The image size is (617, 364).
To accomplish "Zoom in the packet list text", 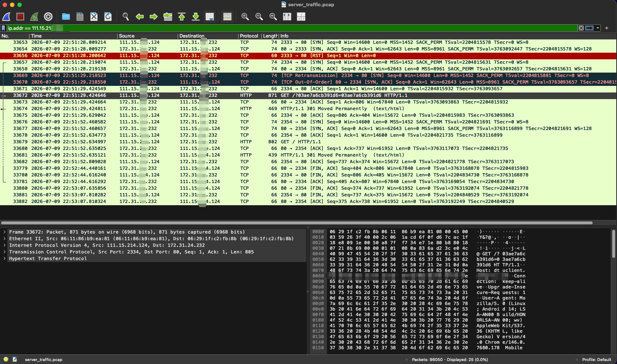I will point(245,17).
